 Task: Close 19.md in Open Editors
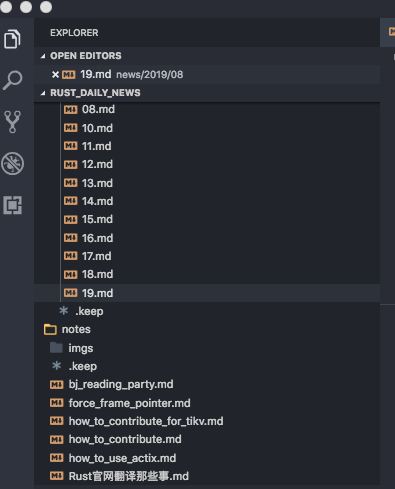(x=55, y=74)
